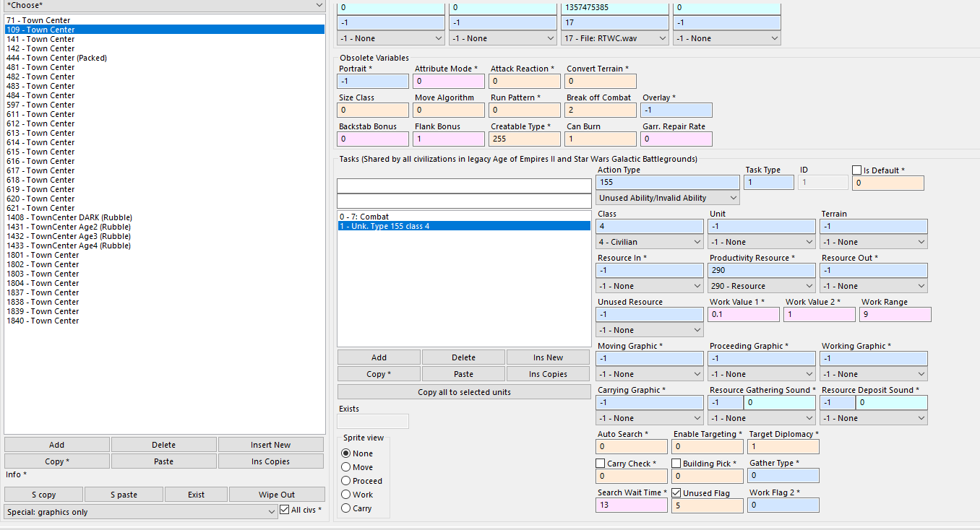Viewport: 980px width, 530px height.
Task: Open the Unit -1 - None dropdown
Action: coord(762,242)
